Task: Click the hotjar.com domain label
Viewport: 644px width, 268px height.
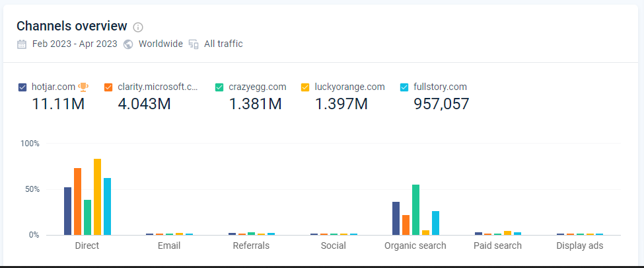Action: click(54, 87)
